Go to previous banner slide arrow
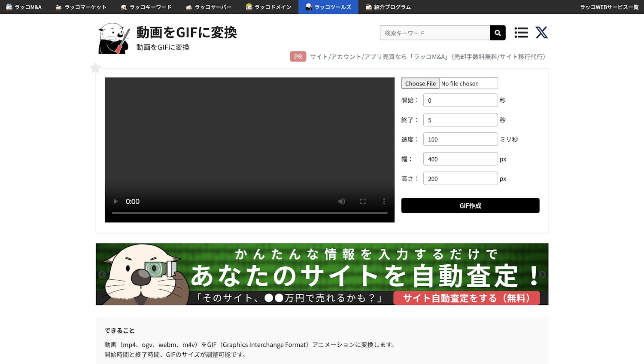The height and width of the screenshot is (364, 644). (102, 275)
